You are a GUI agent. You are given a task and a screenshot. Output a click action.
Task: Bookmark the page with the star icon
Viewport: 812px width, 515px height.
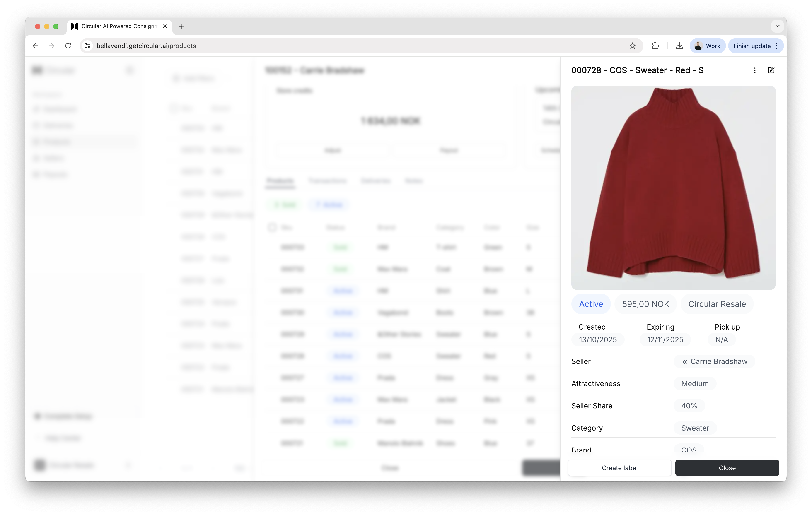pyautogui.click(x=632, y=46)
